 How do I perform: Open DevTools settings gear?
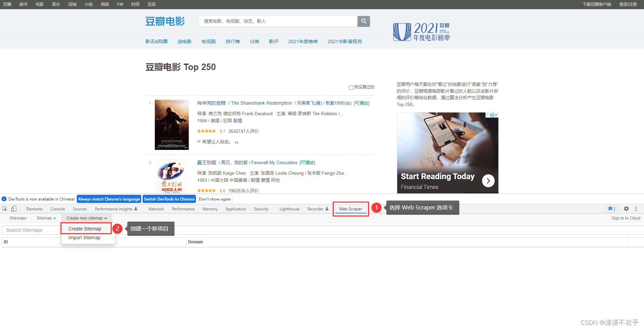[626, 209]
